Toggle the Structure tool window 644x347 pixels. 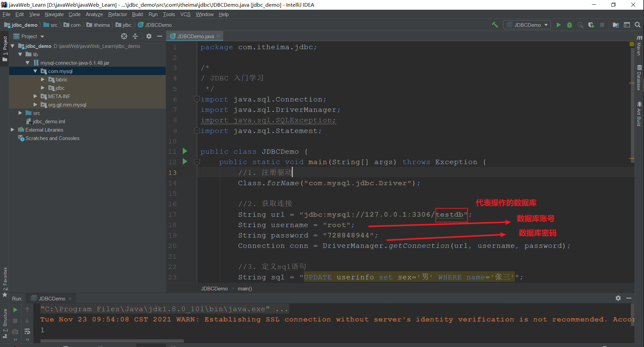point(5,324)
